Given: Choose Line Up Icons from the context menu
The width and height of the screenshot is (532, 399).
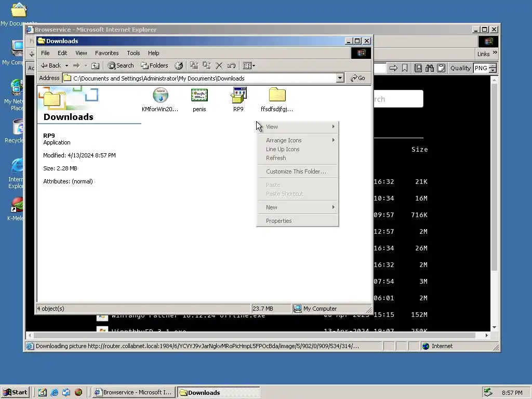Looking at the screenshot, I should 298,149.
